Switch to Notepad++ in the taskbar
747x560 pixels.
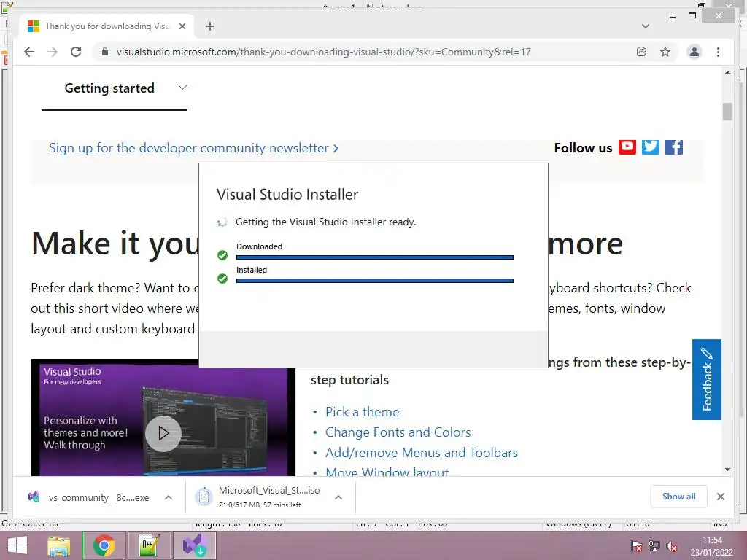[149, 545]
